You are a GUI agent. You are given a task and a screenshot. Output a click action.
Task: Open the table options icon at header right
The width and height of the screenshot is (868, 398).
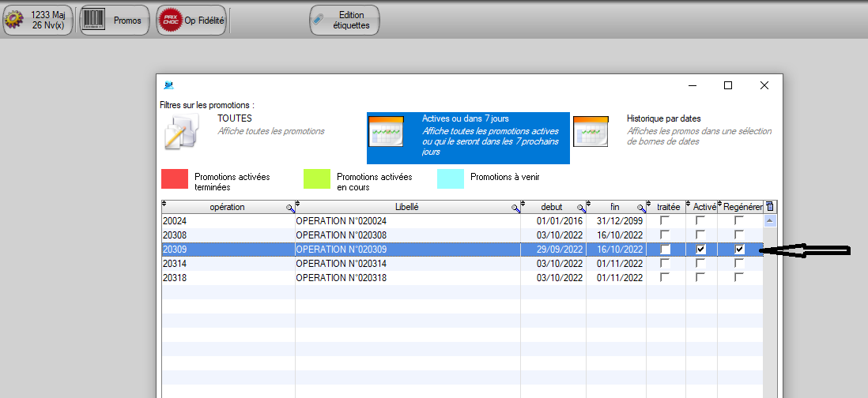770,207
